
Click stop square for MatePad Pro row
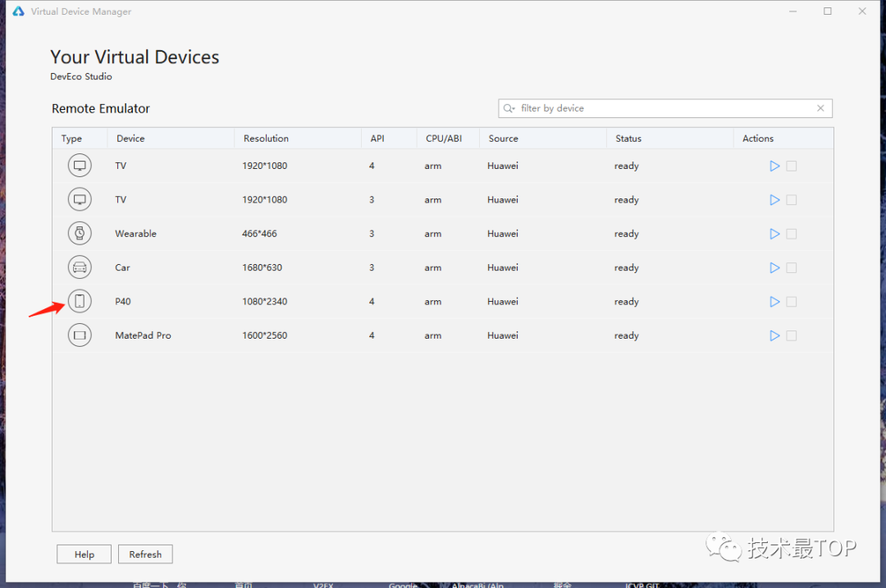pyautogui.click(x=791, y=335)
